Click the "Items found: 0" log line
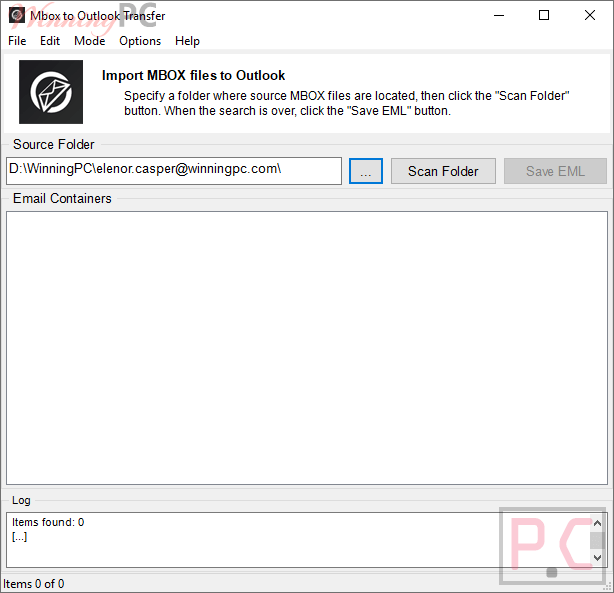This screenshot has width=614, height=593. click(48, 522)
